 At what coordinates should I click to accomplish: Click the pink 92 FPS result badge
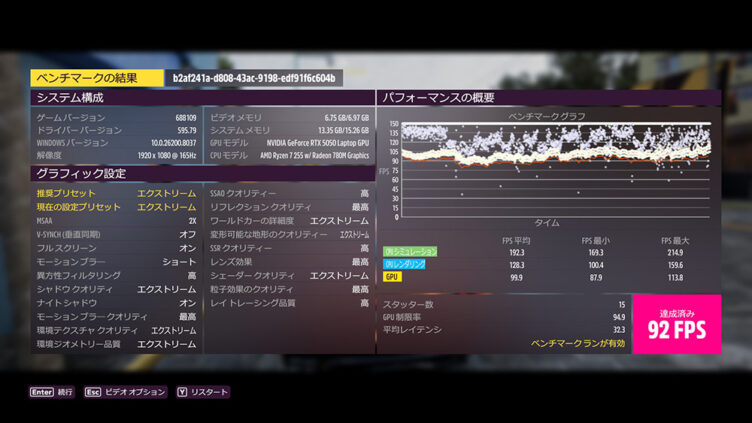[x=676, y=323]
